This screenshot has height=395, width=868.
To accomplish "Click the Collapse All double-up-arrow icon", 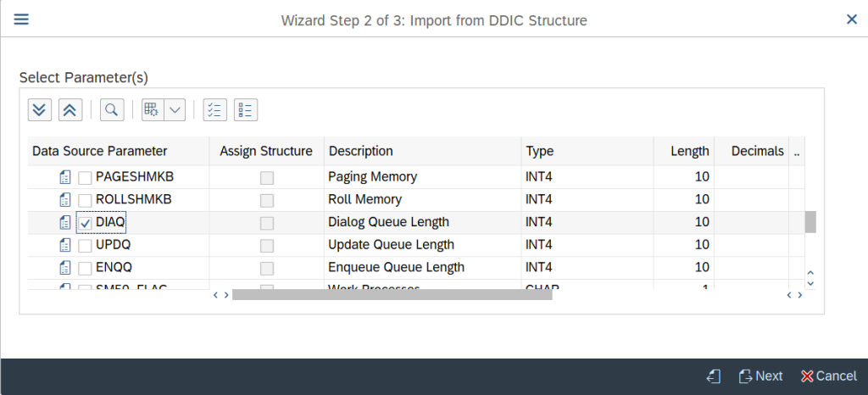I will (70, 110).
